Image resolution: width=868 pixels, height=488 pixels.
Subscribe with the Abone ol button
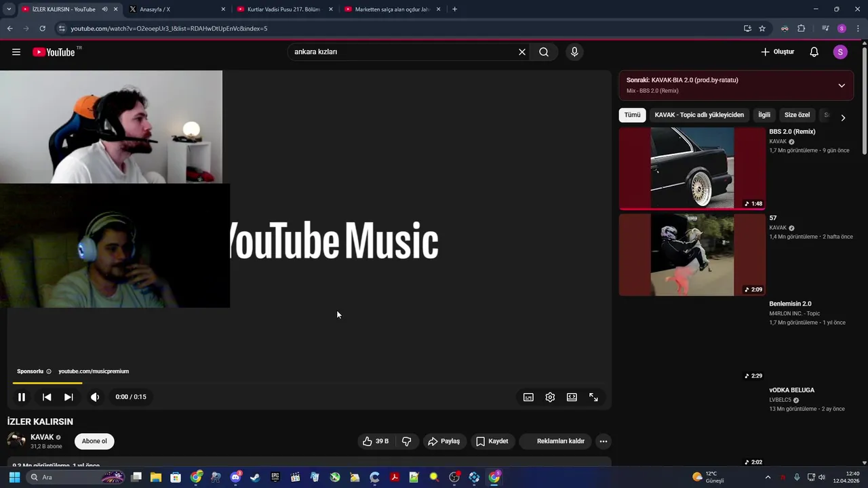[x=94, y=441]
